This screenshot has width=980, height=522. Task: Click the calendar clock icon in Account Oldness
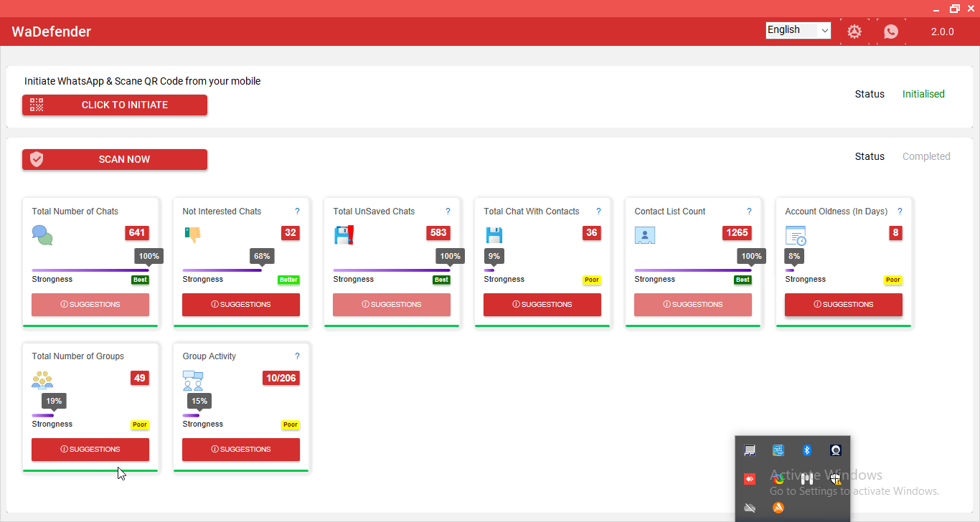pyautogui.click(x=796, y=236)
